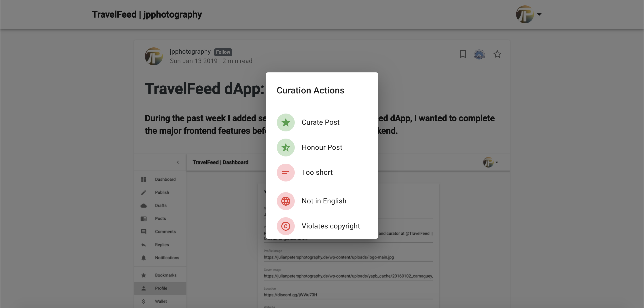The height and width of the screenshot is (308, 644).
Task: Click the Profile person icon
Action: click(x=144, y=288)
